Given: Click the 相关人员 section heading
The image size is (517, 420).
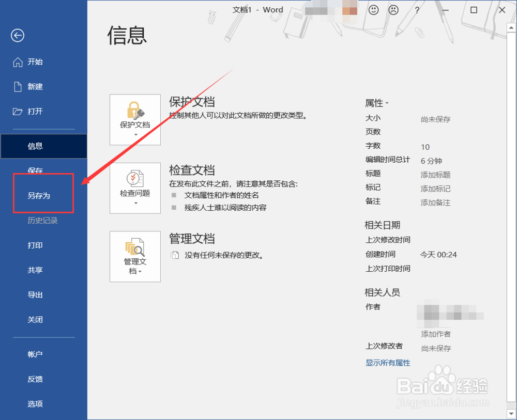Looking at the screenshot, I should [x=383, y=292].
